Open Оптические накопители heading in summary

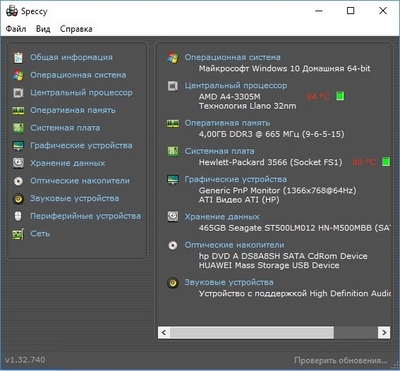coord(235,245)
